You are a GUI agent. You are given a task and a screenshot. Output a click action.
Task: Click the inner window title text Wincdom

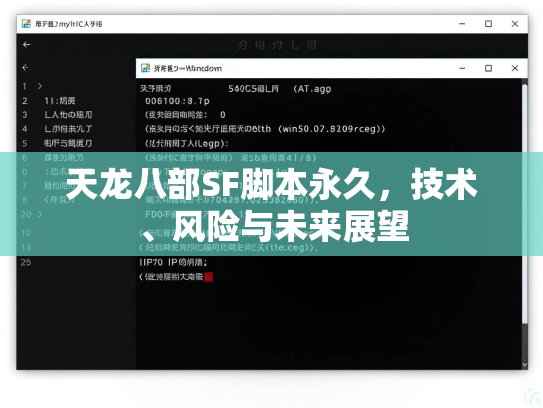pos(204,68)
